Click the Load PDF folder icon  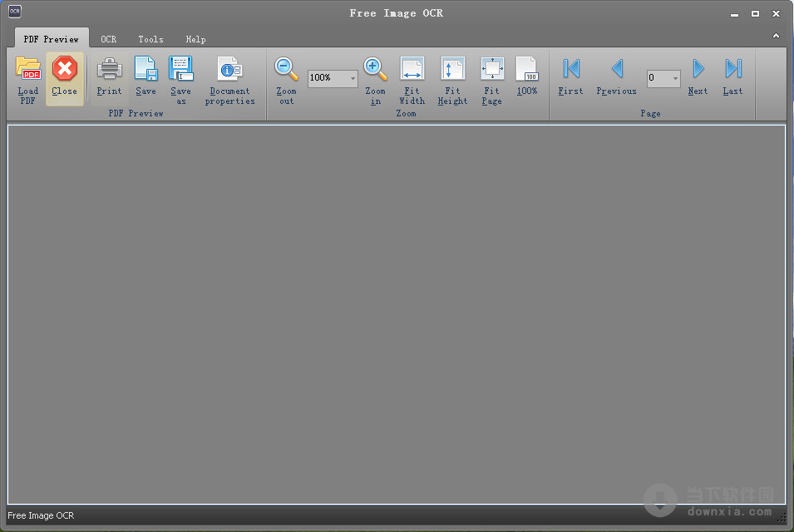click(x=27, y=69)
